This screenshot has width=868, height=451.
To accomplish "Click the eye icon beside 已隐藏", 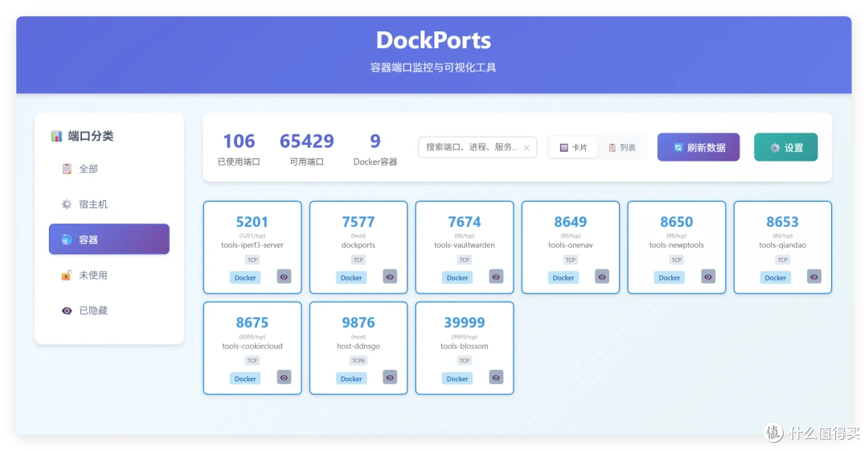I will [67, 311].
